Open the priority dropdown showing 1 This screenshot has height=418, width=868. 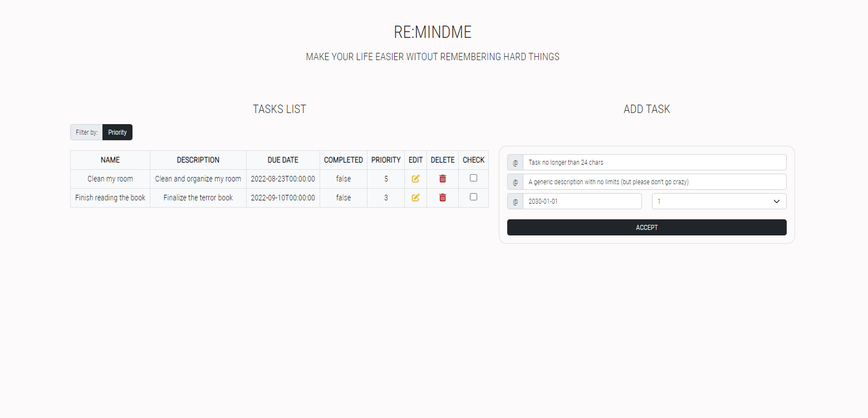coord(719,201)
